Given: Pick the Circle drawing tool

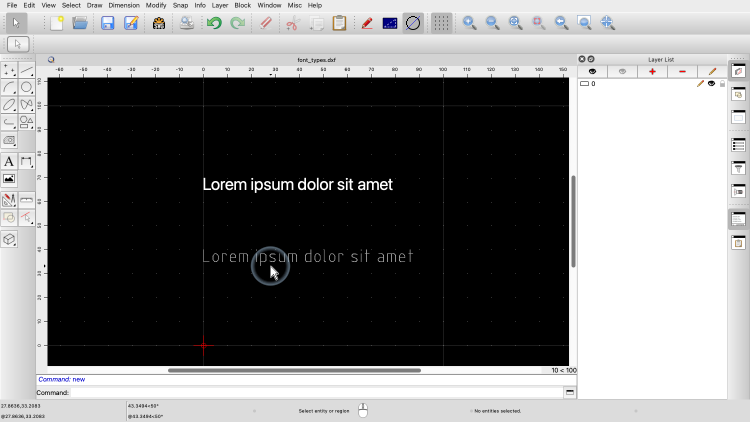Looking at the screenshot, I should click(27, 87).
